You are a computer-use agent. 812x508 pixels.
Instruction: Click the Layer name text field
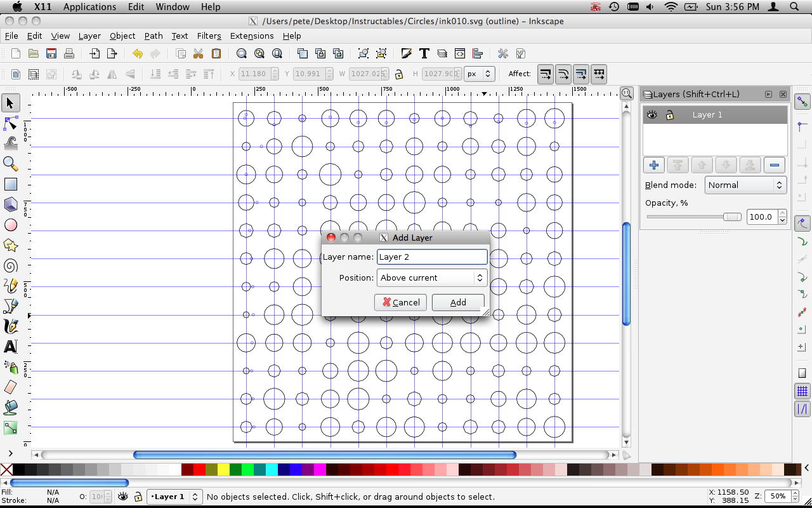432,257
